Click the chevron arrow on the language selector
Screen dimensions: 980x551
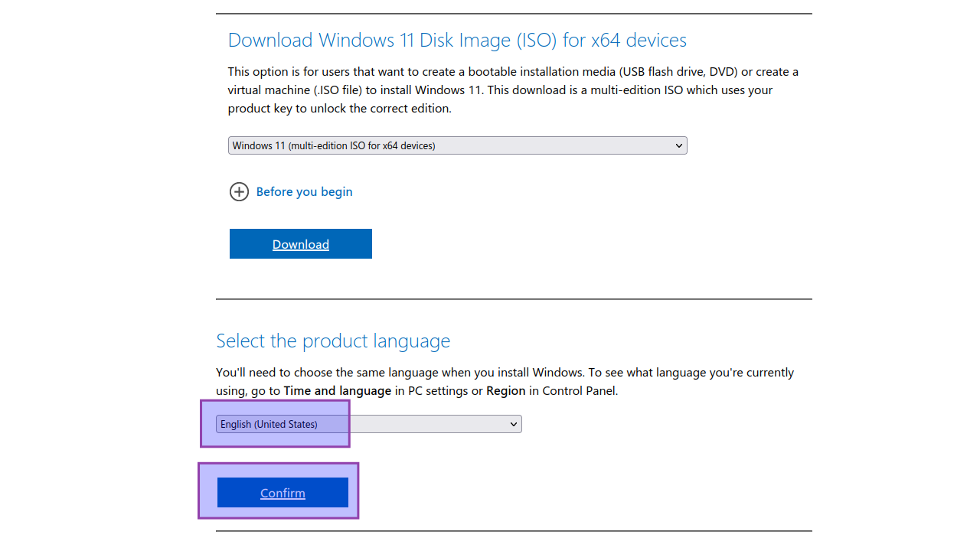[x=513, y=424]
